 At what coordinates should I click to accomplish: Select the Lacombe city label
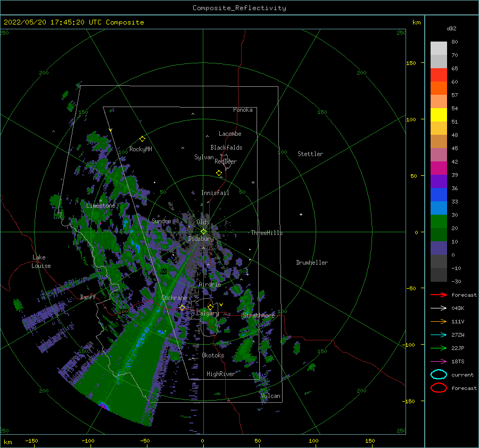(230, 134)
